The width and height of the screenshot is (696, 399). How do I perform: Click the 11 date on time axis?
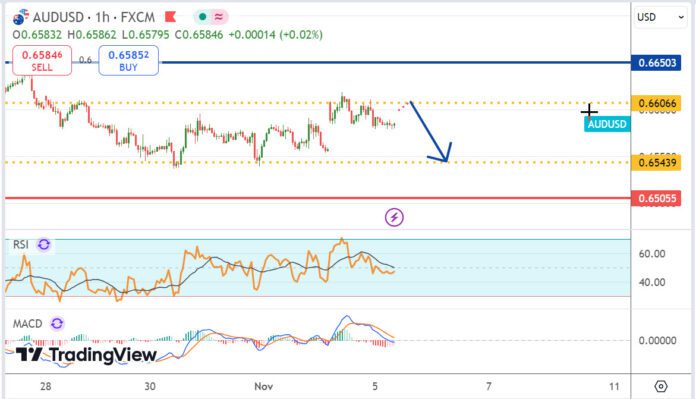click(x=614, y=387)
